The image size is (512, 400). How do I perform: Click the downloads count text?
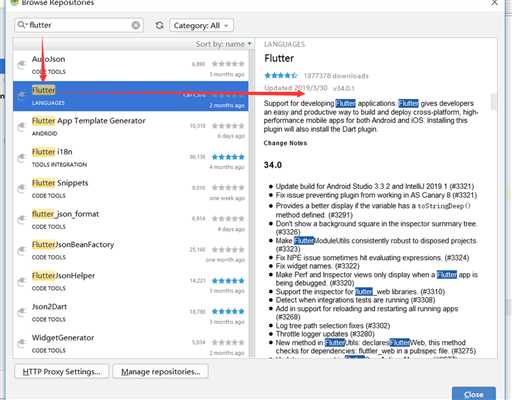(x=336, y=76)
